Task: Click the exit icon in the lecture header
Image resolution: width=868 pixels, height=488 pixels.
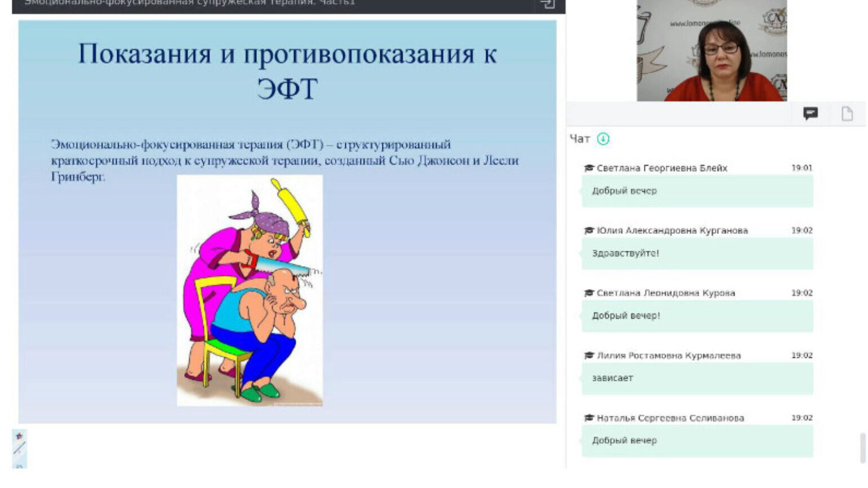Action: [547, 4]
